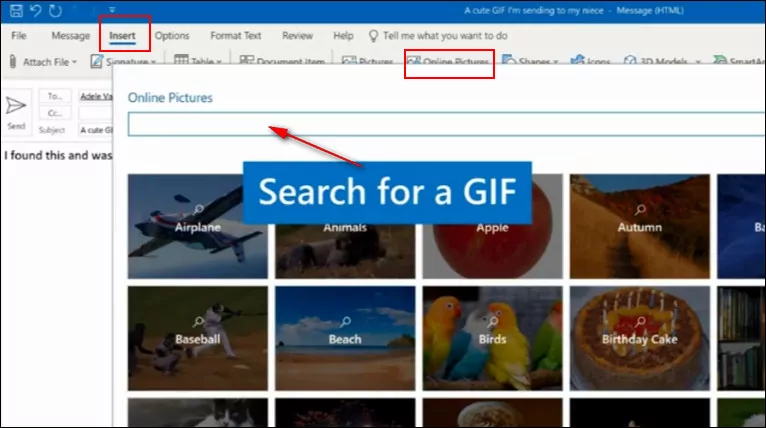766x428 pixels.
Task: Open the File tab
Action: (x=19, y=36)
